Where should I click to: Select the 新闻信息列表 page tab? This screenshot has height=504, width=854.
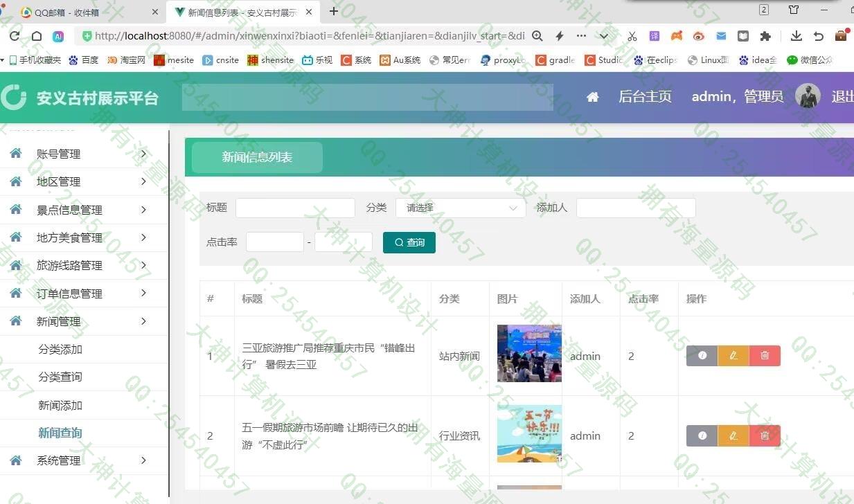coord(257,157)
